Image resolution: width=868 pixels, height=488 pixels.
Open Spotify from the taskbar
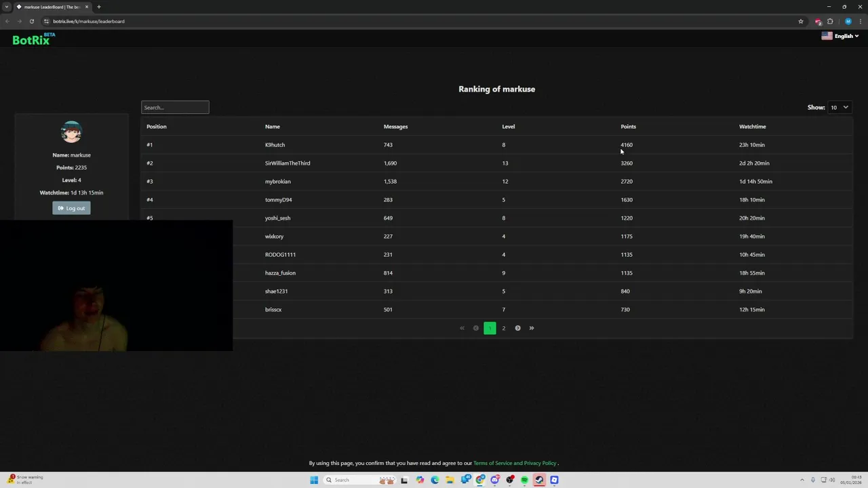(x=524, y=480)
